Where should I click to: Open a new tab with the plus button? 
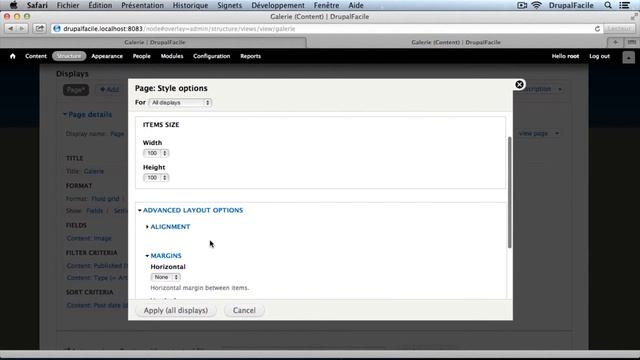coord(615,42)
